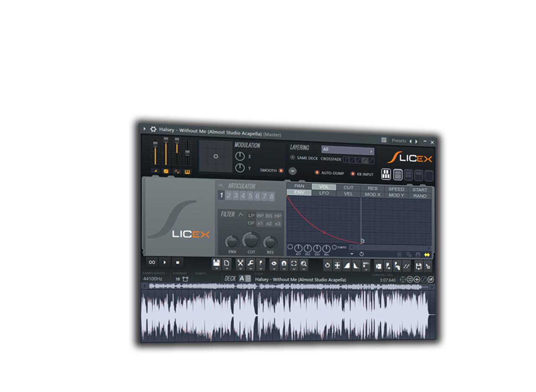Open the SPEED envelope tab
Viewport: 536px width, 392px height.
(396, 189)
